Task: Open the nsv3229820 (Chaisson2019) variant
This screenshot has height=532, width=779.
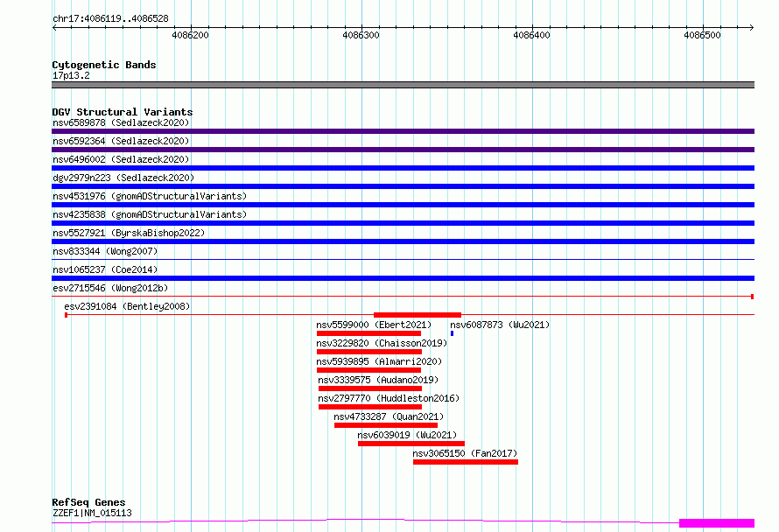Action: [369, 352]
